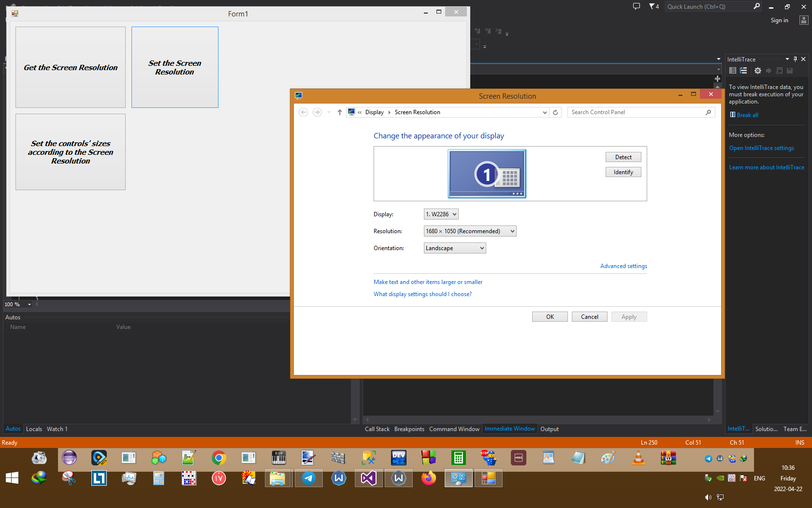This screenshot has width=812, height=508.
Task: Open the Orientation dropdown set to Landscape
Action: click(x=455, y=248)
